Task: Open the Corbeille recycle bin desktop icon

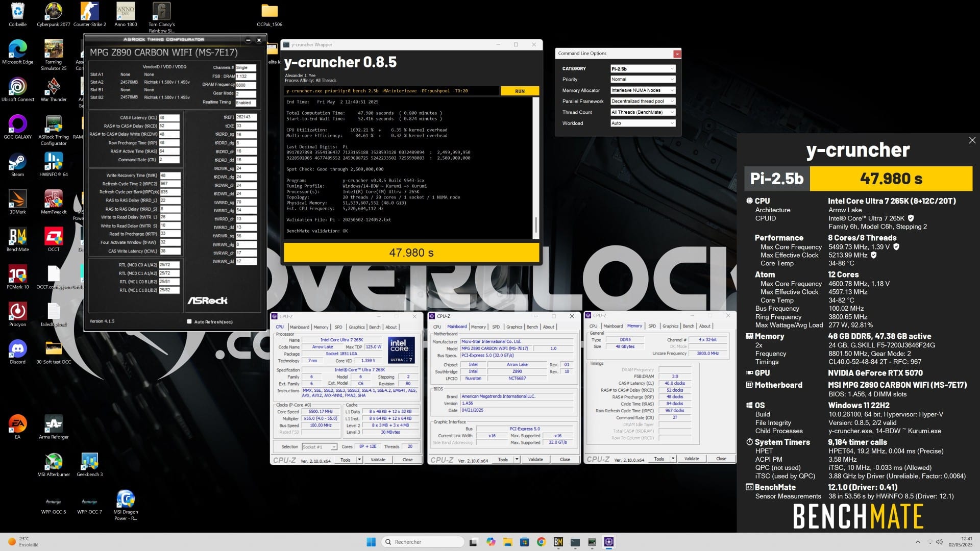Action: (x=17, y=14)
